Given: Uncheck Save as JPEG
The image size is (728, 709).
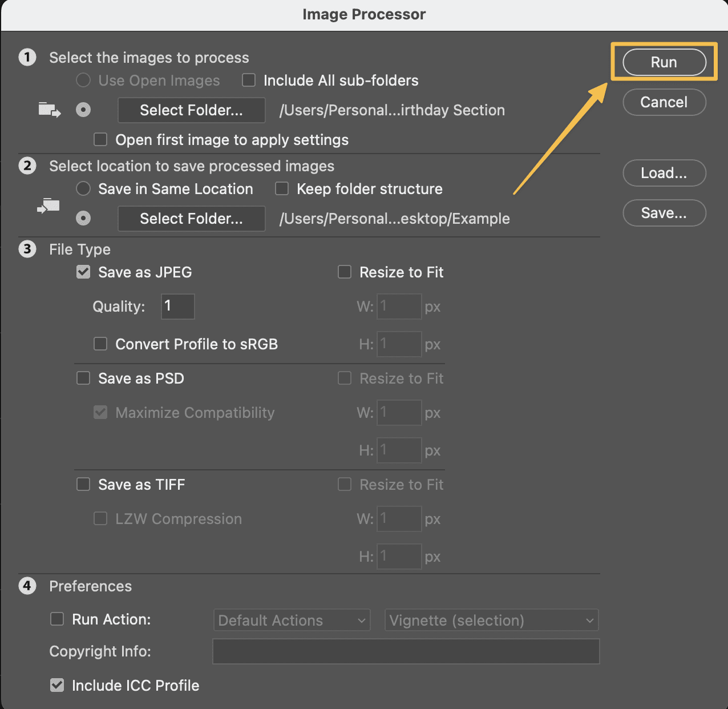Looking at the screenshot, I should [83, 272].
